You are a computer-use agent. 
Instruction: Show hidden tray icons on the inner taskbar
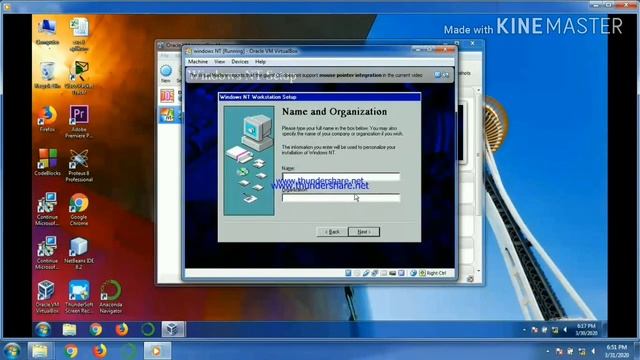(x=524, y=329)
